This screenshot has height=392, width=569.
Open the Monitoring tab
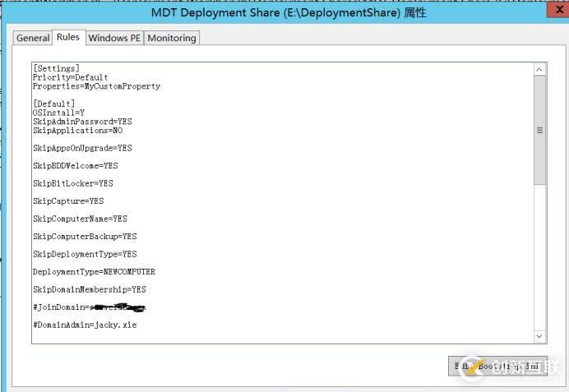coord(172,38)
